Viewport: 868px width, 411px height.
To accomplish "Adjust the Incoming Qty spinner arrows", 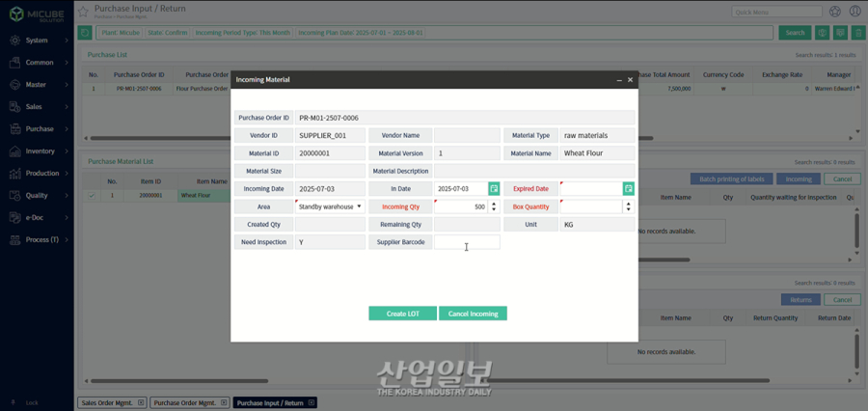I will click(x=494, y=206).
